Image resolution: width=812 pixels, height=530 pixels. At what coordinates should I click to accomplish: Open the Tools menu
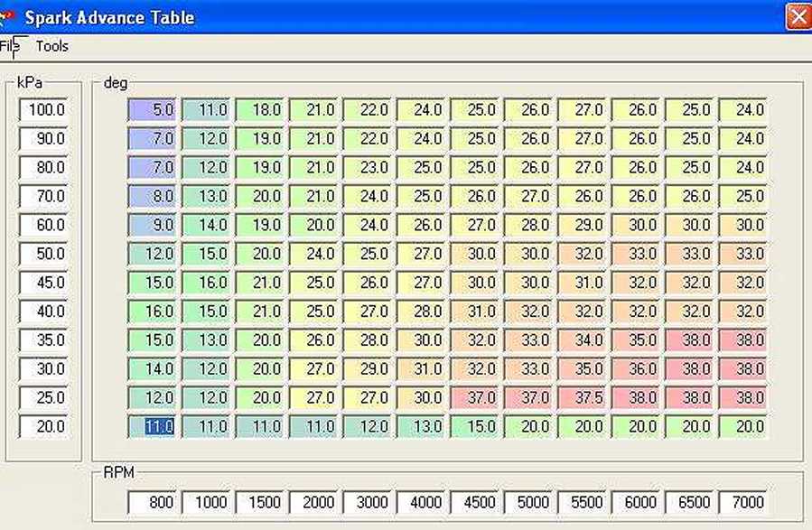point(51,46)
